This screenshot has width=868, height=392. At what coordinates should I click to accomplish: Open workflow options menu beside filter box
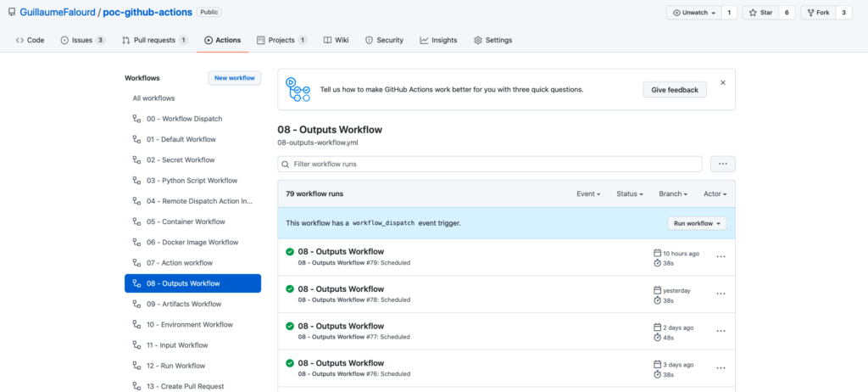coord(722,164)
